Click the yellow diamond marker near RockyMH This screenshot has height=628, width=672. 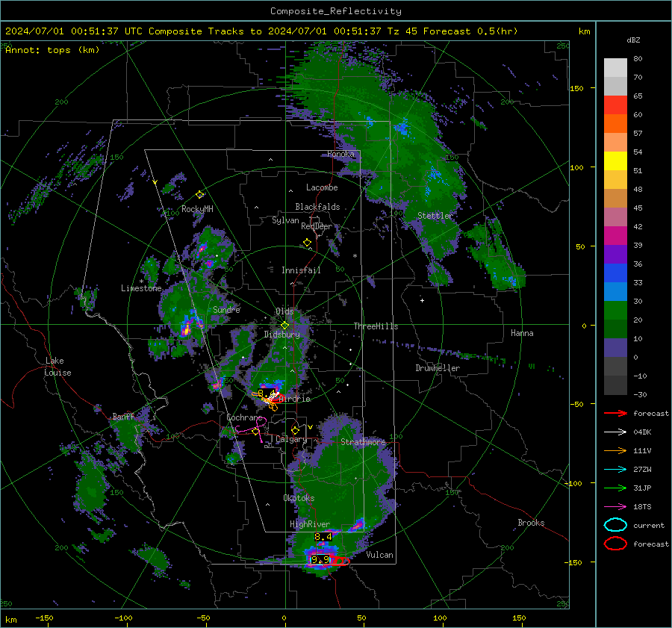point(199,195)
